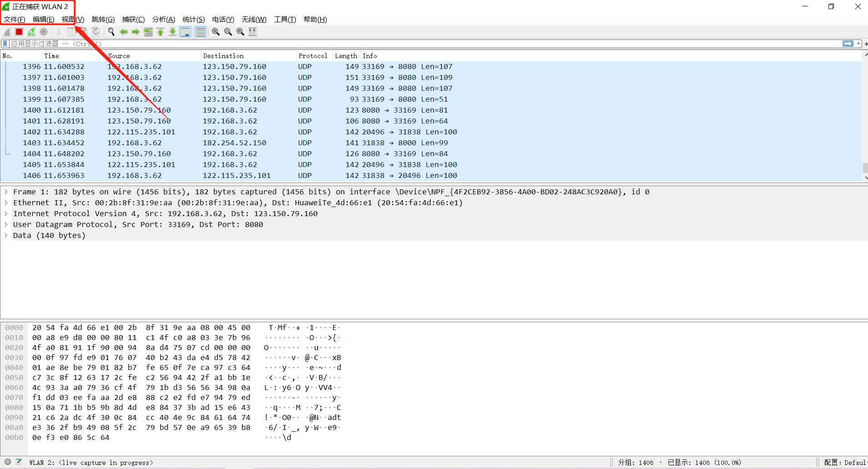Viewport: 868px width, 469px height.
Task: Toggle auto scroll during live capture
Action: click(x=185, y=32)
